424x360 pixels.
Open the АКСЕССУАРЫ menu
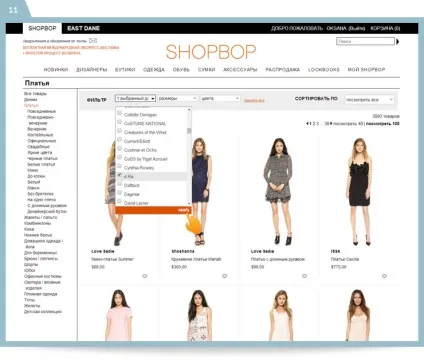tap(240, 70)
